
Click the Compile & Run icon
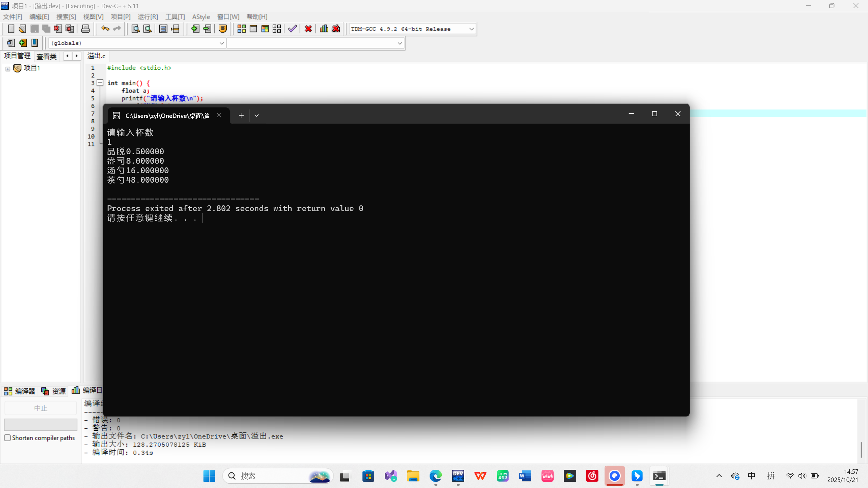(x=265, y=29)
